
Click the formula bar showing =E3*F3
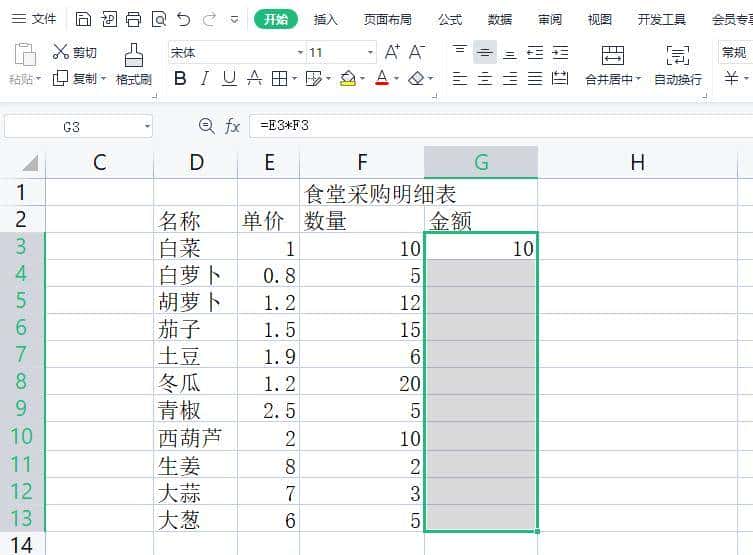coord(501,126)
